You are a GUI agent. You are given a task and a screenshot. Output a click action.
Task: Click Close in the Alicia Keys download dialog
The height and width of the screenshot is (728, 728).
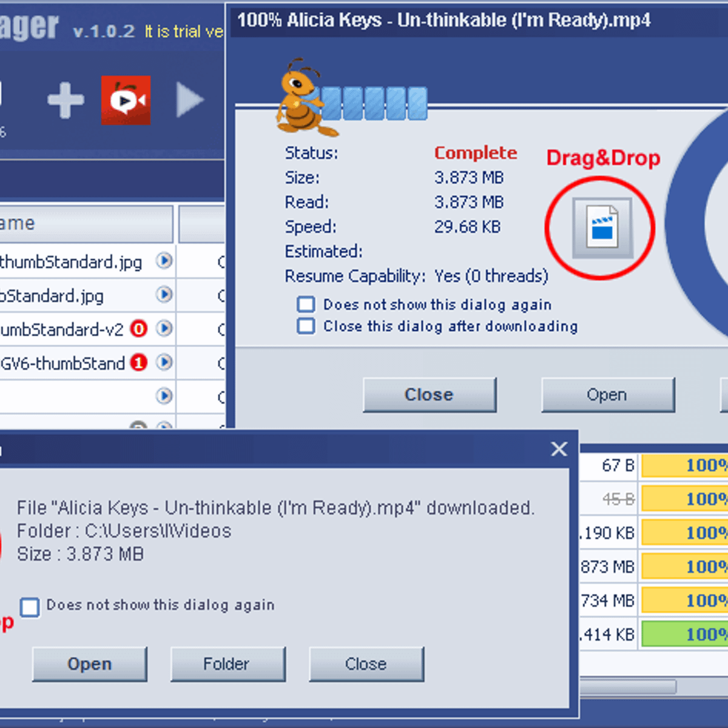click(x=430, y=395)
